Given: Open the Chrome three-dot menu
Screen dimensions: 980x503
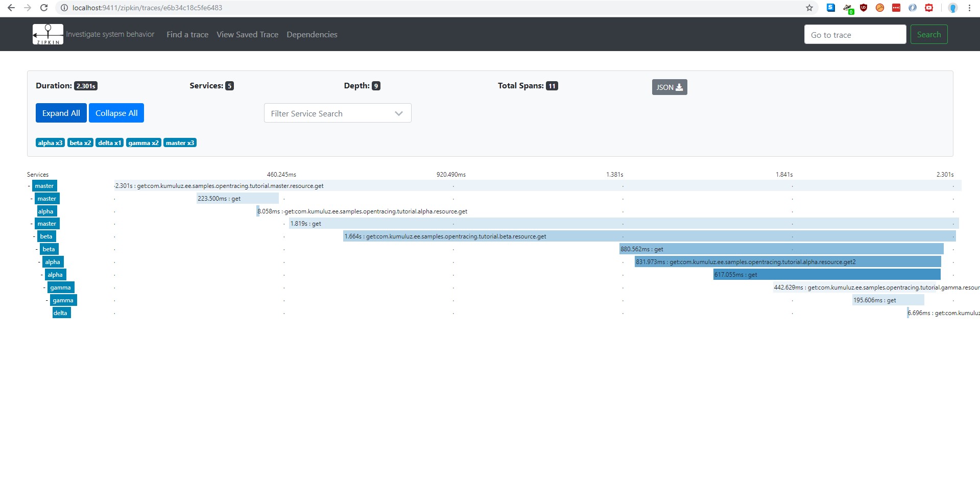Looking at the screenshot, I should (x=969, y=8).
